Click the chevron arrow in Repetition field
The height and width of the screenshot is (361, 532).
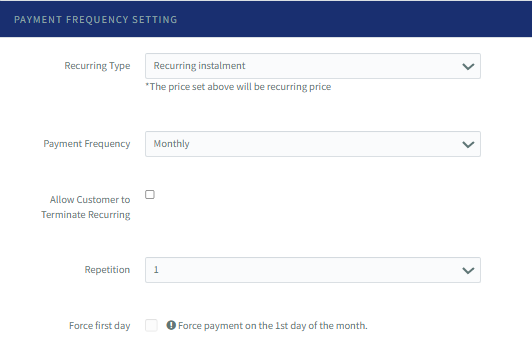[468, 270]
